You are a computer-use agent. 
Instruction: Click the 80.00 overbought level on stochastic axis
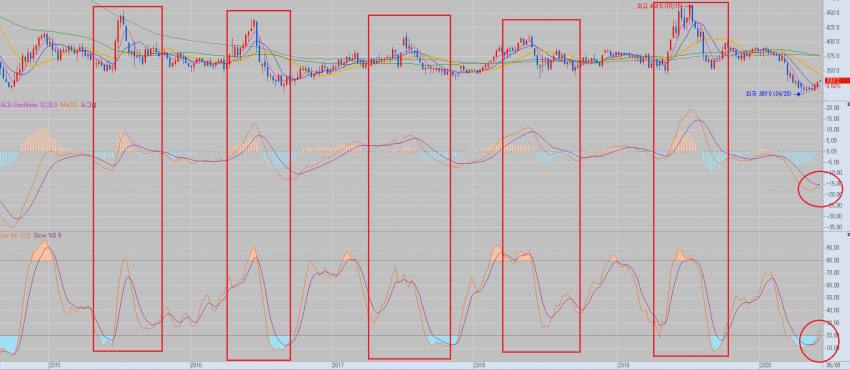click(x=834, y=261)
